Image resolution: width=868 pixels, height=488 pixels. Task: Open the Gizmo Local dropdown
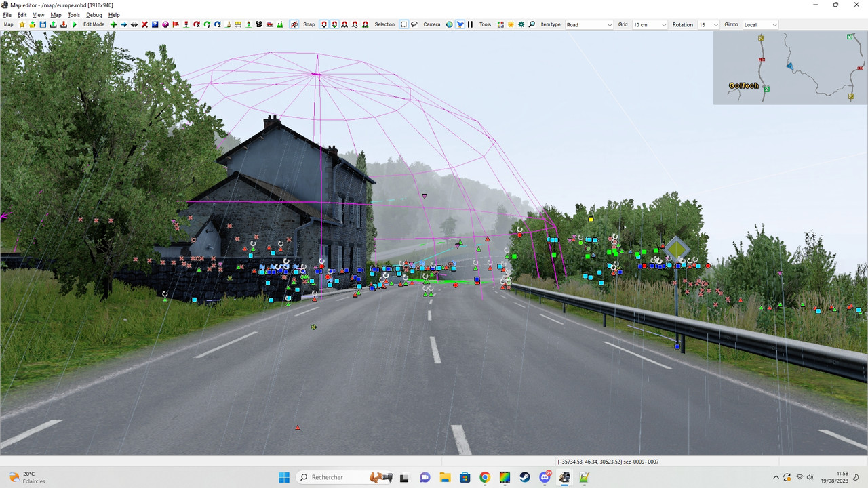(760, 24)
